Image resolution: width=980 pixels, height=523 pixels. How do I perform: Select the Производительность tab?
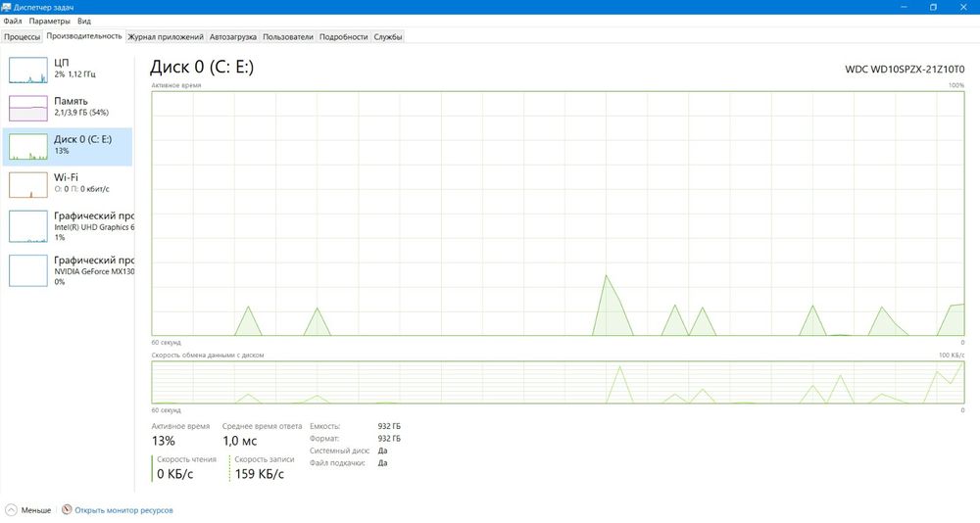[x=83, y=36]
